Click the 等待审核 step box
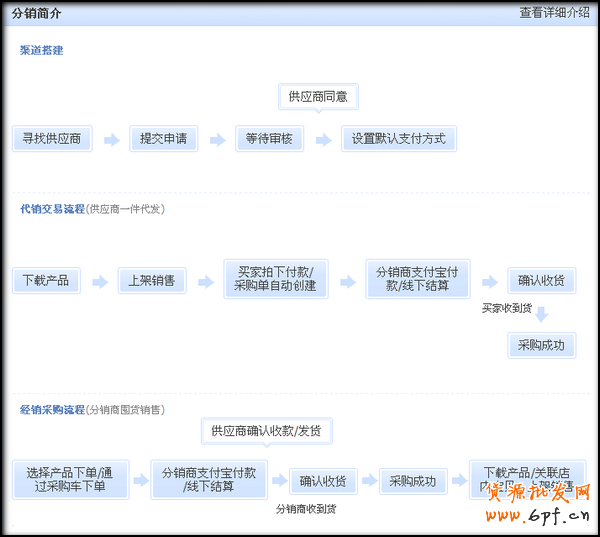This screenshot has height=537, width=600. coord(269,139)
